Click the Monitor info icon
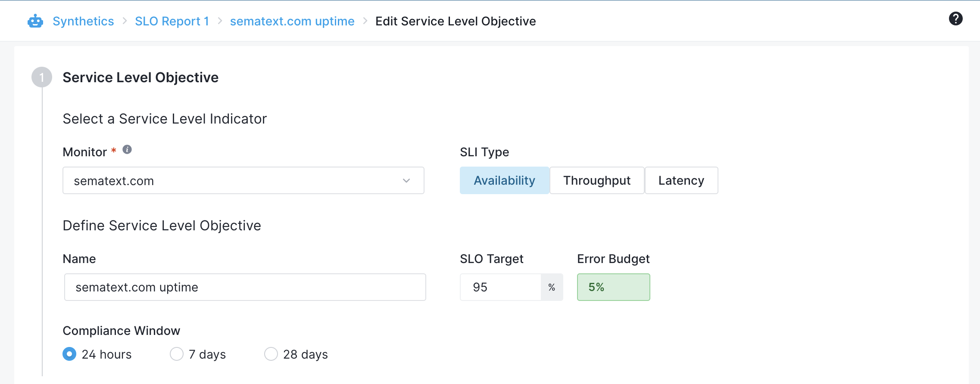980x384 pixels. pyautogui.click(x=127, y=149)
